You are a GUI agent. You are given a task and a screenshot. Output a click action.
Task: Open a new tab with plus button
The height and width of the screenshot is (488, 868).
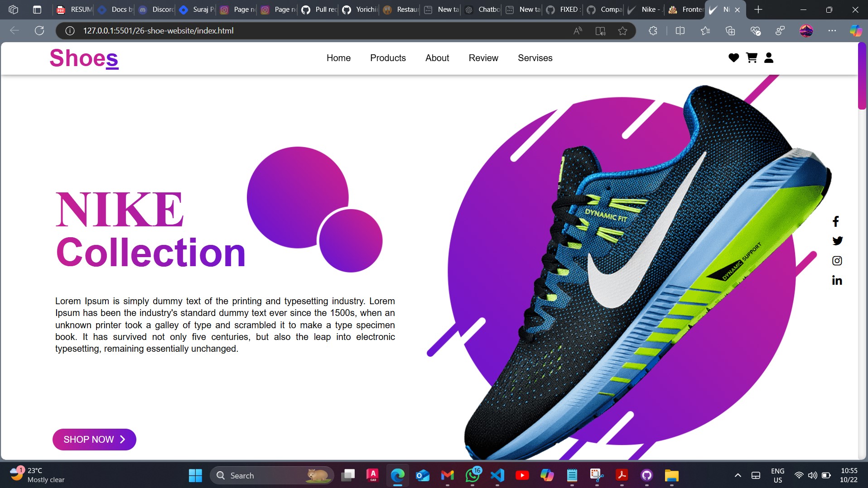[x=758, y=10]
